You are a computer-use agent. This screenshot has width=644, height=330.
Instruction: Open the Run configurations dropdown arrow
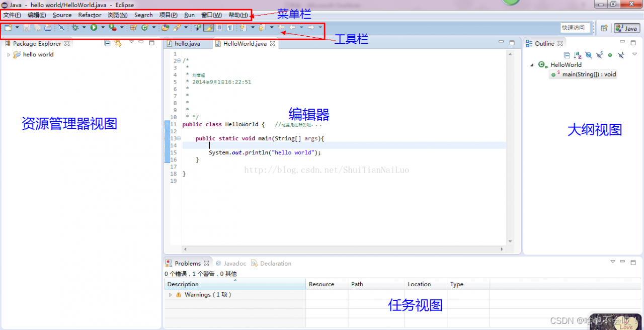click(103, 28)
